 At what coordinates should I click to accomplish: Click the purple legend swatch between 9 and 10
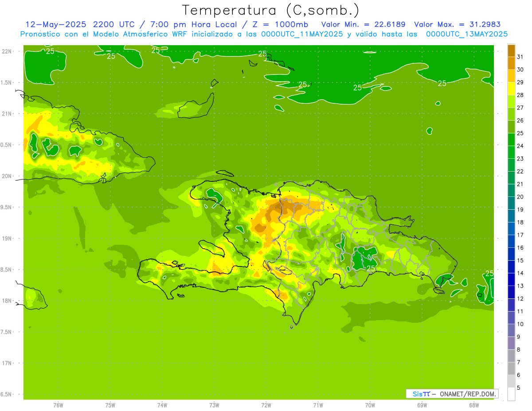tap(511, 330)
